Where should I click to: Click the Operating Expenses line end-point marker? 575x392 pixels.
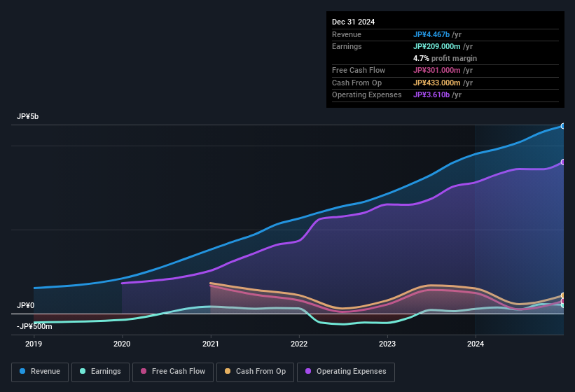(x=563, y=162)
